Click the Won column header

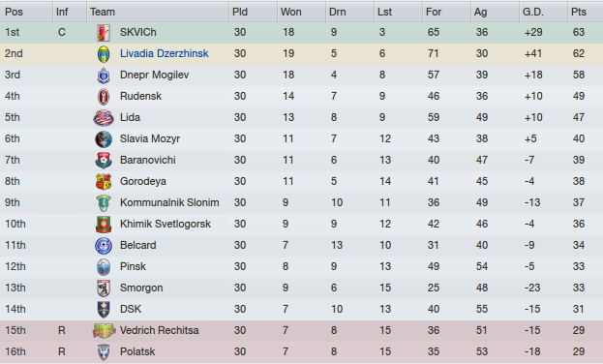301,12
